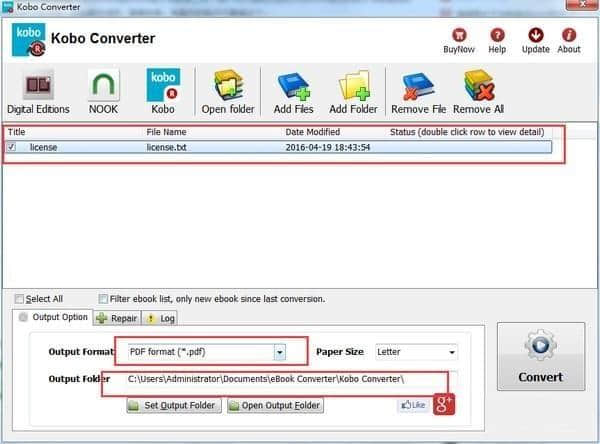Open the Output Format dropdown
Image resolution: width=600 pixels, height=444 pixels.
pos(280,352)
